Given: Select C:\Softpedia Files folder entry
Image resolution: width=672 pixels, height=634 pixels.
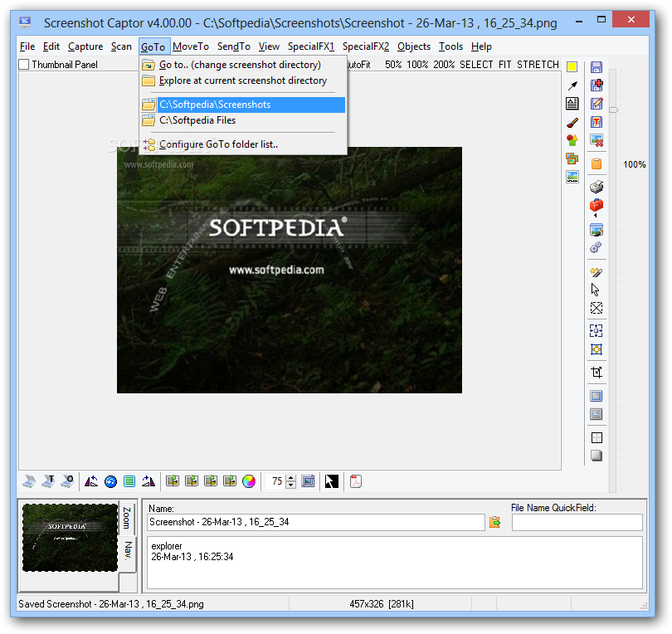Looking at the screenshot, I should point(243,120).
